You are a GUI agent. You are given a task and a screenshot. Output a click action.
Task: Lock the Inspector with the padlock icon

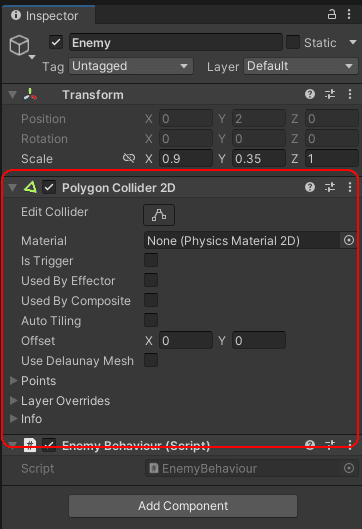[332, 14]
